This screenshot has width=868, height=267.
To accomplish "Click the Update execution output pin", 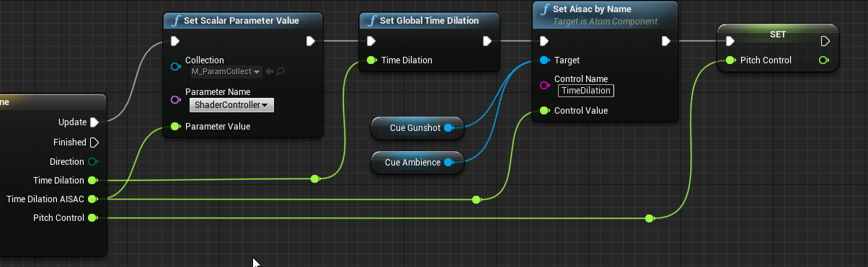I will [94, 122].
